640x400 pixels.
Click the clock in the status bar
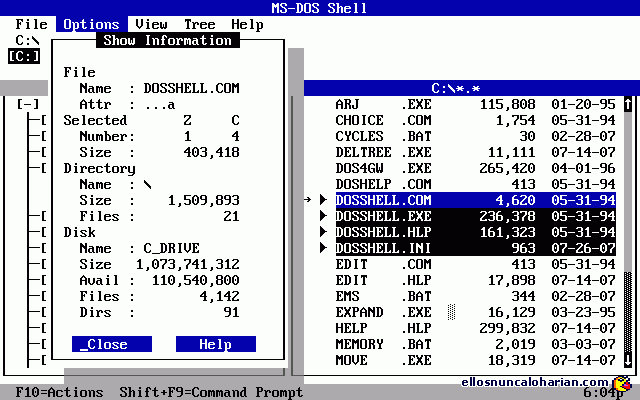point(603,393)
